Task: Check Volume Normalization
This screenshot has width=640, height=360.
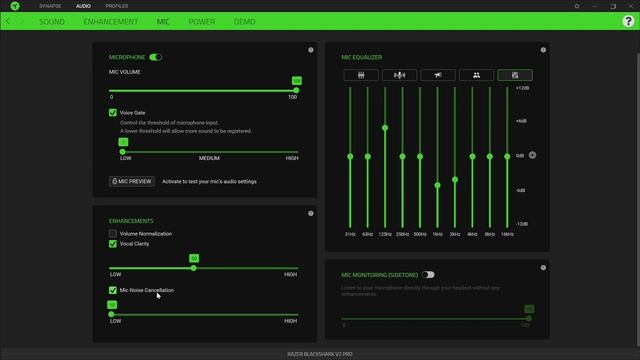Action: [113, 233]
